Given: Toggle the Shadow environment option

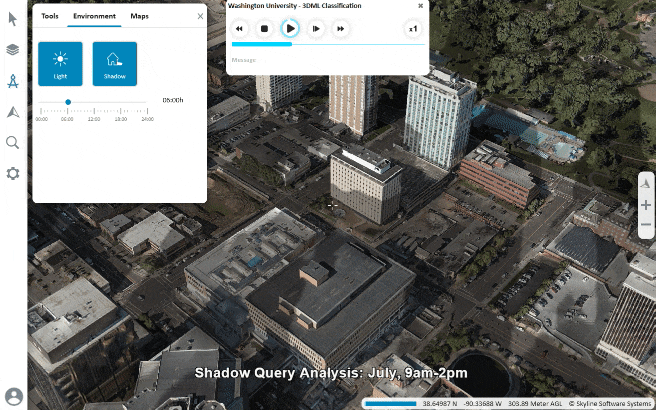Looking at the screenshot, I should 114,63.
